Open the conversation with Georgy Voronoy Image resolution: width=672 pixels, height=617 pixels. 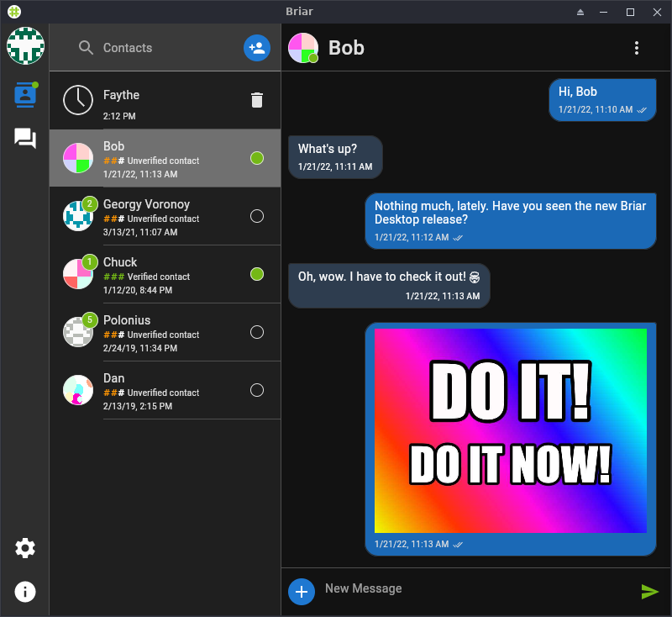point(151,215)
